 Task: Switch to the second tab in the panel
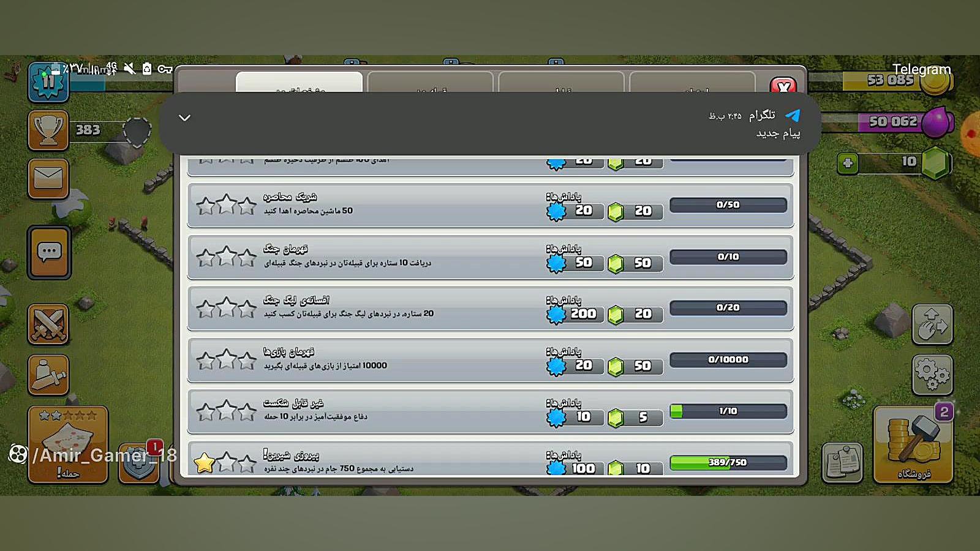[x=430, y=82]
